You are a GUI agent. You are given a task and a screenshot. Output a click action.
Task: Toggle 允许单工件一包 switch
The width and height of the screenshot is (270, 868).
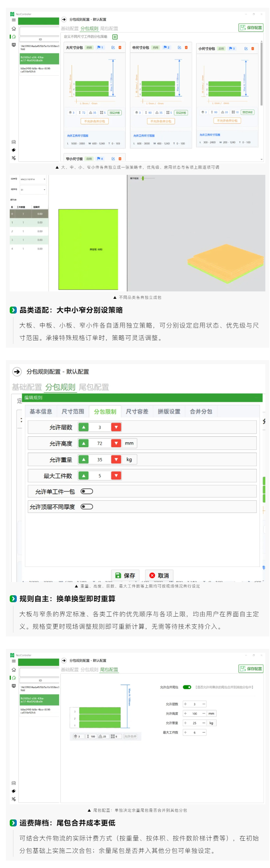87,491
